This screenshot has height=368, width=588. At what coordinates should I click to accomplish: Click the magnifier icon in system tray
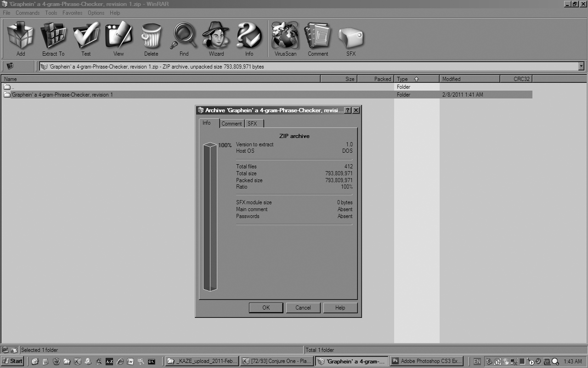(555, 362)
